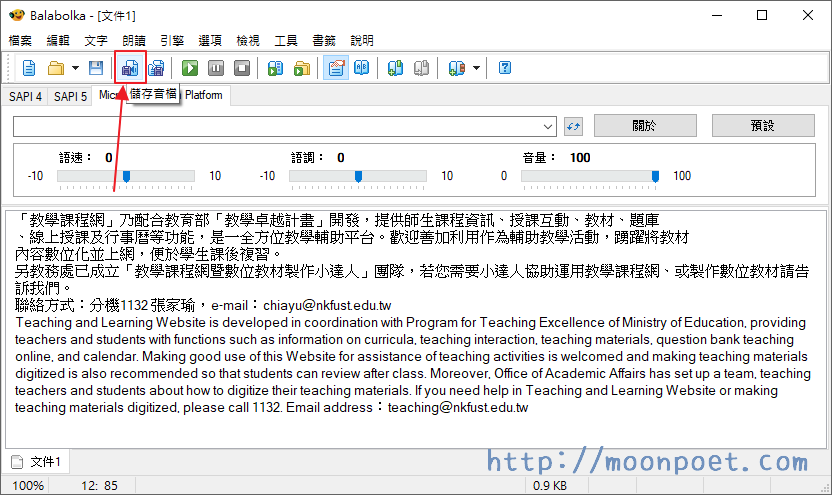Stop the speech playback

242,68
